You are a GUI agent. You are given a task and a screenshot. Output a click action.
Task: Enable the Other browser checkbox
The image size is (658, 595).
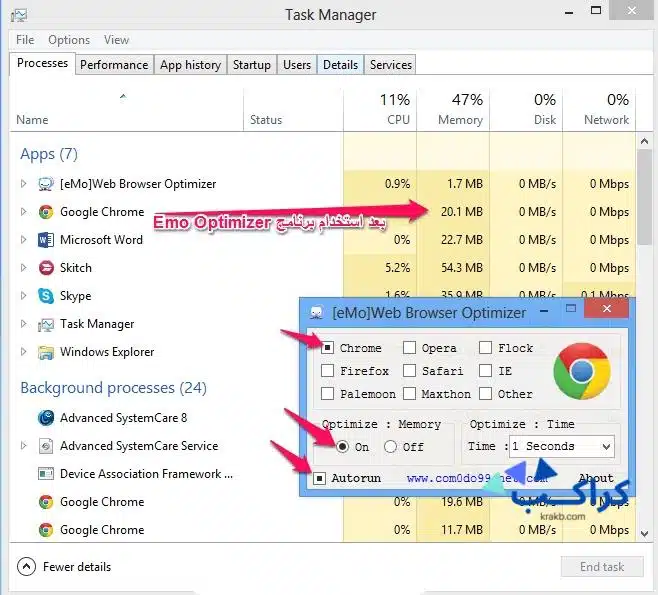point(486,394)
